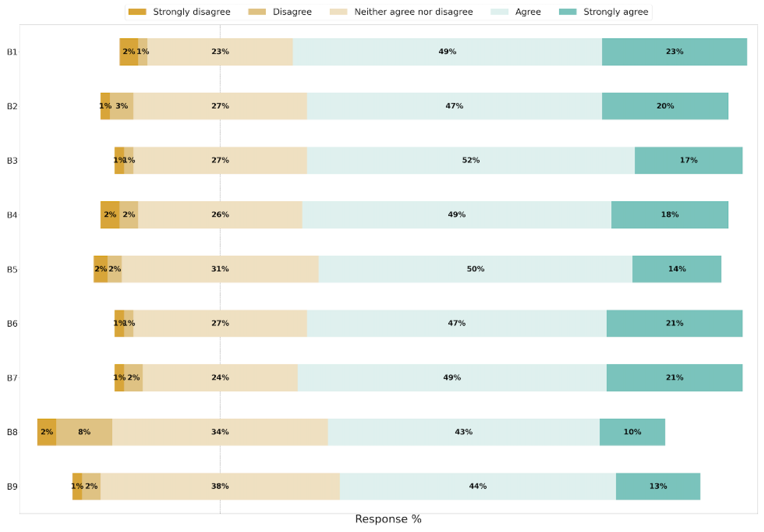The width and height of the screenshot is (764, 532).
Task: Select the 3% Disagree segment in row B2
Action: pos(122,106)
